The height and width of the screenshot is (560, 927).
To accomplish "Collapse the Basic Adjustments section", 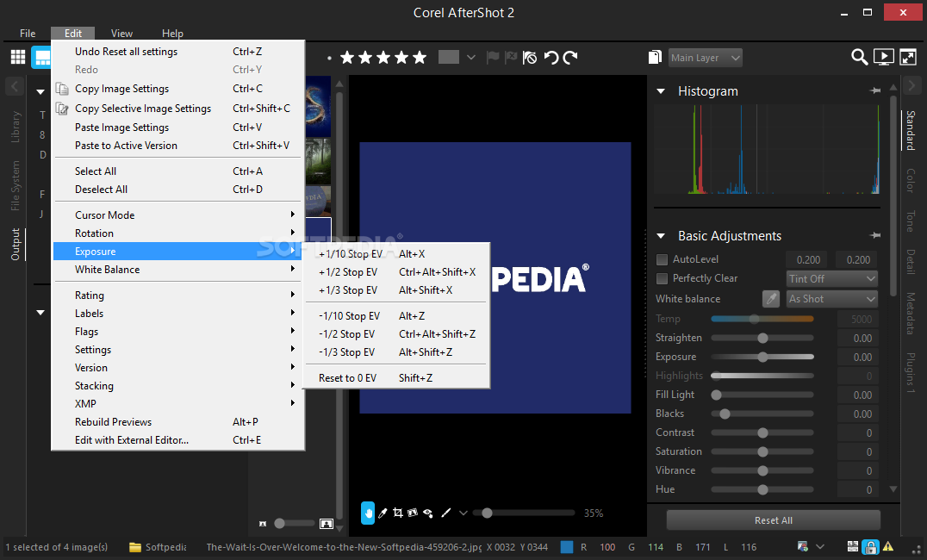I will tap(661, 236).
